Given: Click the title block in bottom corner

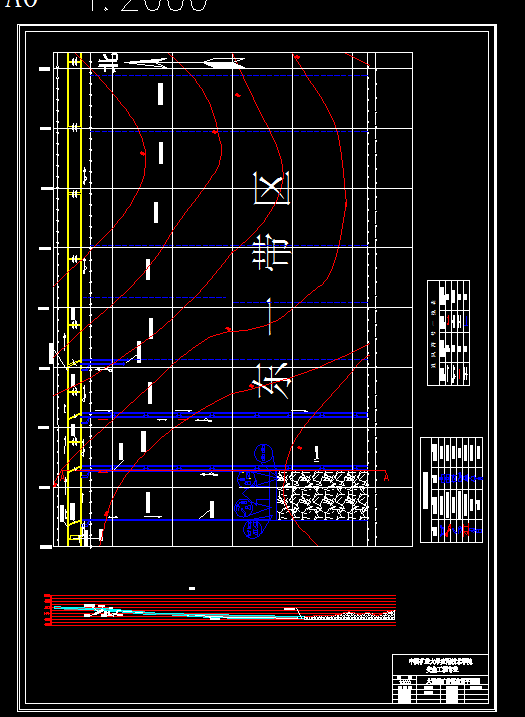Looking at the screenshot, I should point(440,679).
